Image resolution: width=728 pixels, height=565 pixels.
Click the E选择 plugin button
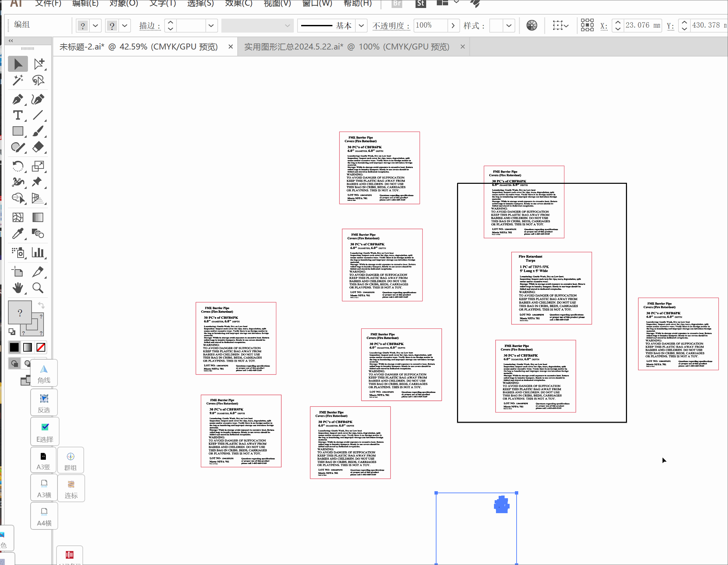(x=45, y=432)
